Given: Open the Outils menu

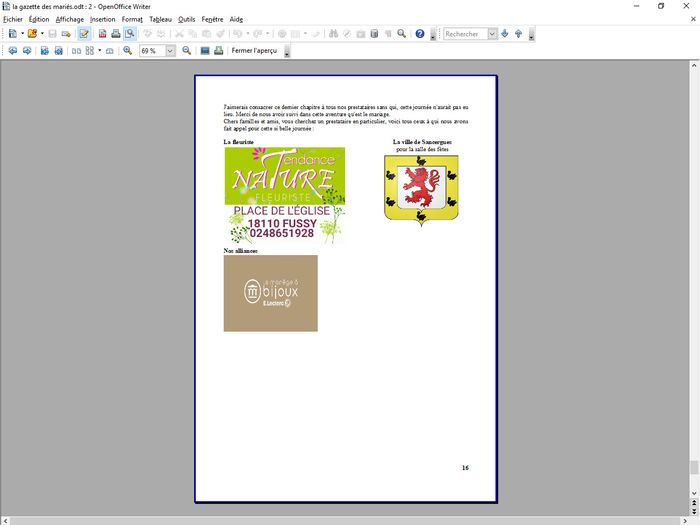Looking at the screenshot, I should (x=187, y=19).
